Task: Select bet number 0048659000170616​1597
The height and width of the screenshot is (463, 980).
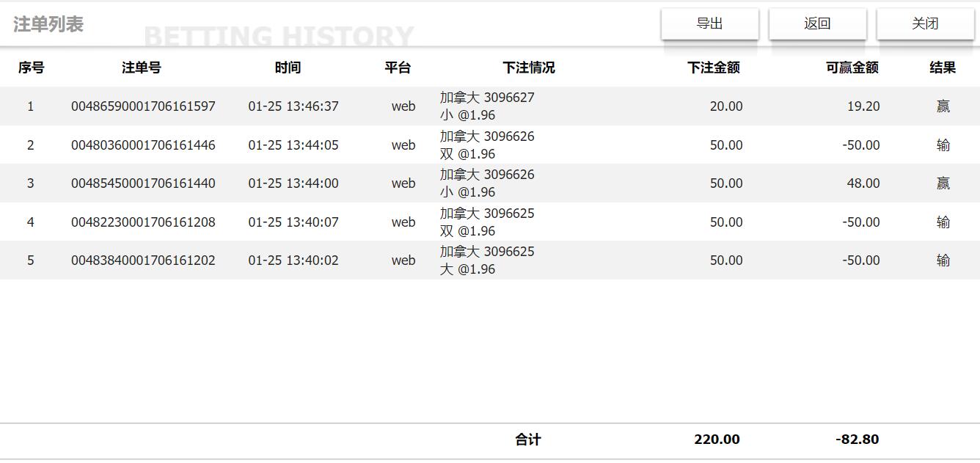Action: (x=143, y=106)
